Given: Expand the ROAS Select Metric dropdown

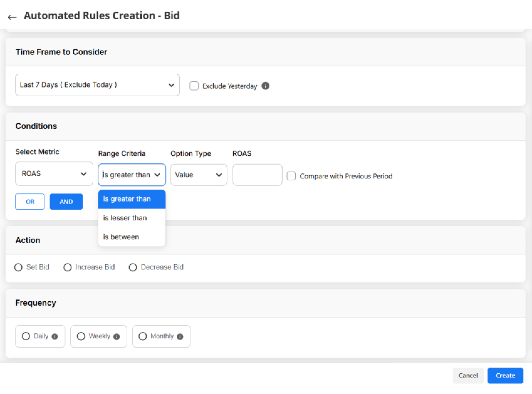Looking at the screenshot, I should click(54, 174).
